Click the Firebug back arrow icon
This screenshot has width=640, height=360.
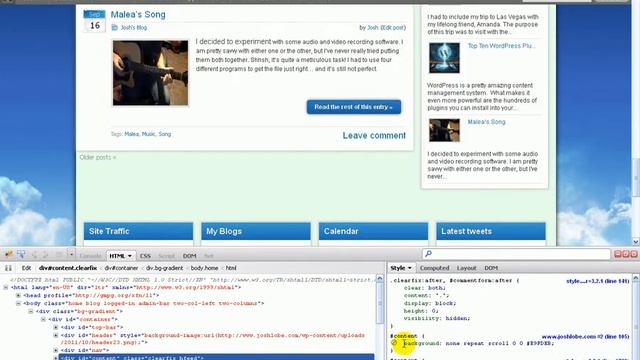(x=35, y=255)
